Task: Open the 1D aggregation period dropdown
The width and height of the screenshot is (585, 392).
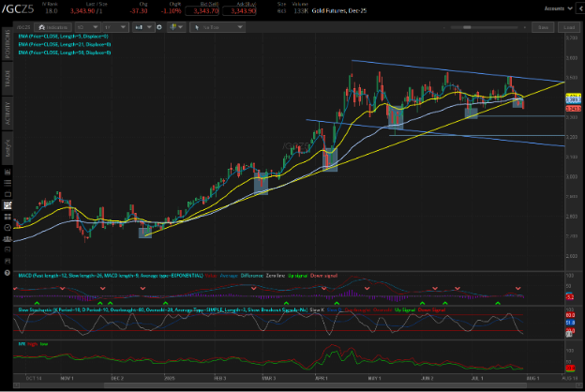Action: point(87,27)
